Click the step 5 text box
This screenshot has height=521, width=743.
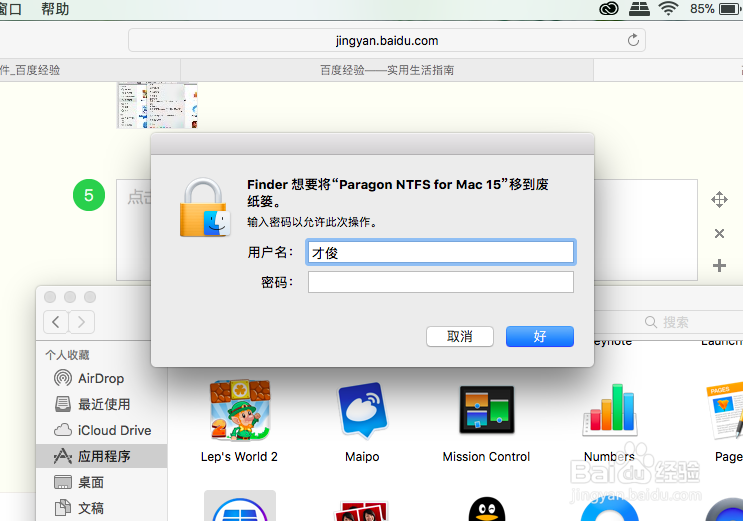[407, 230]
